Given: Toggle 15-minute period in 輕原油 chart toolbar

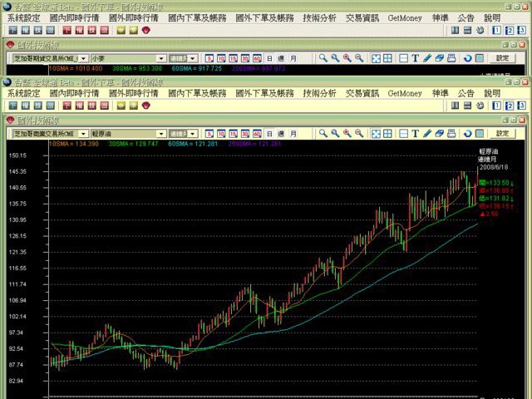Looking at the screenshot, I should [233, 134].
